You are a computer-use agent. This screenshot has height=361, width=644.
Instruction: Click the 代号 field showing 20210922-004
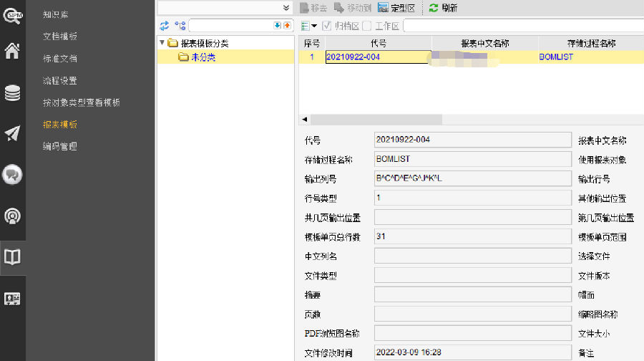pyautogui.click(x=473, y=140)
